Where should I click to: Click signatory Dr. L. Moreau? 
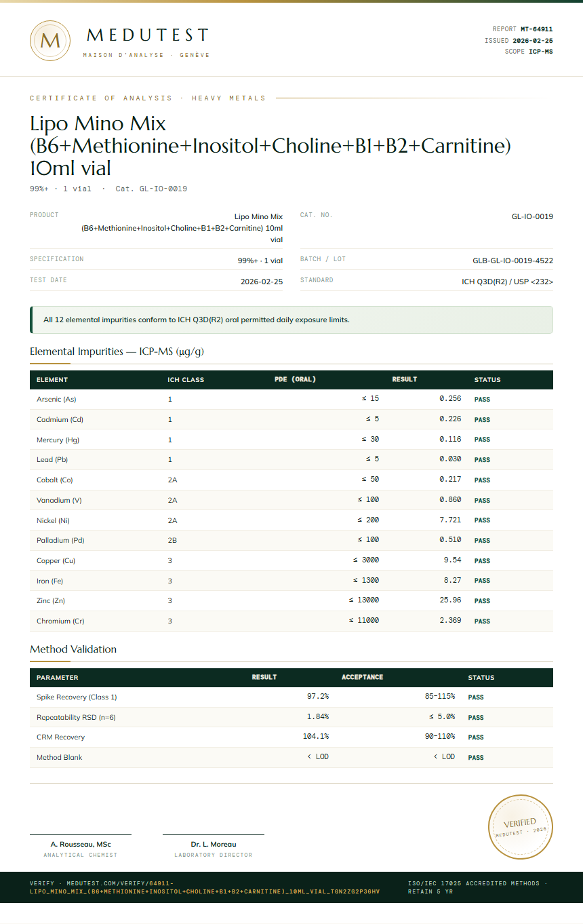pyautogui.click(x=214, y=845)
